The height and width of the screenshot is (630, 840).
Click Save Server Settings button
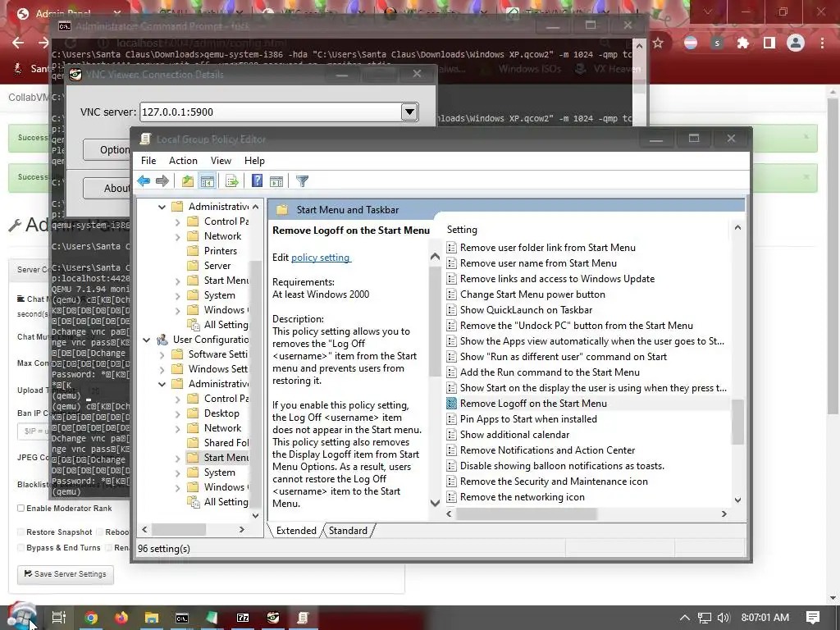66,574
